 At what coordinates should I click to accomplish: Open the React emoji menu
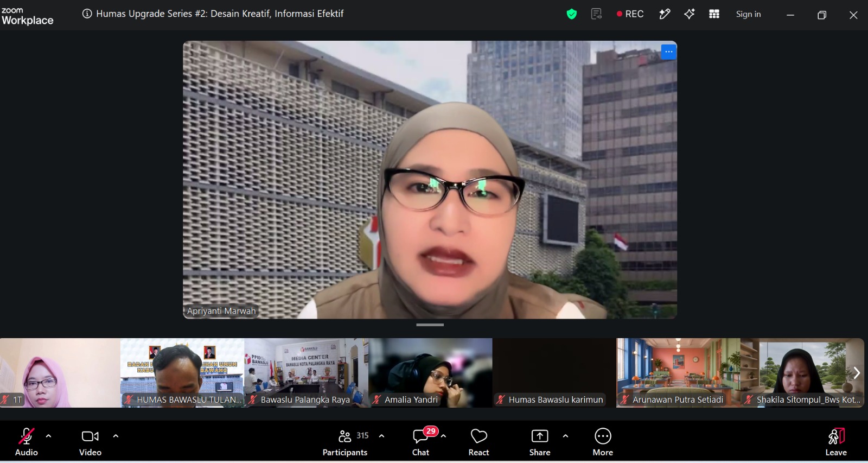click(x=479, y=442)
